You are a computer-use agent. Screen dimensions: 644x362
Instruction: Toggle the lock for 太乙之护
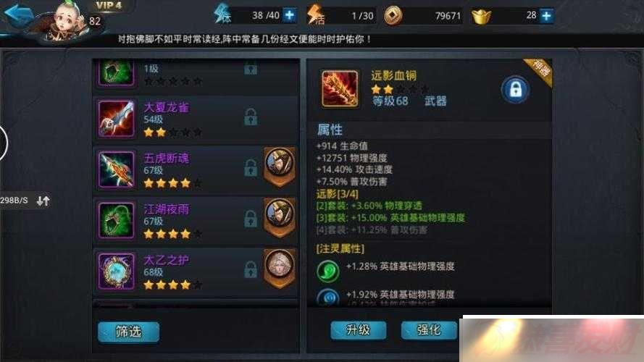pyautogui.click(x=251, y=269)
